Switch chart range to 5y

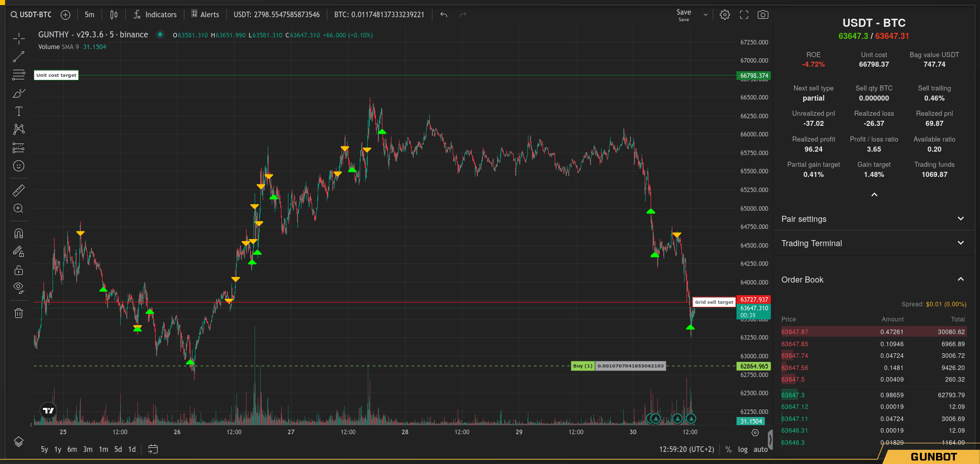point(44,449)
